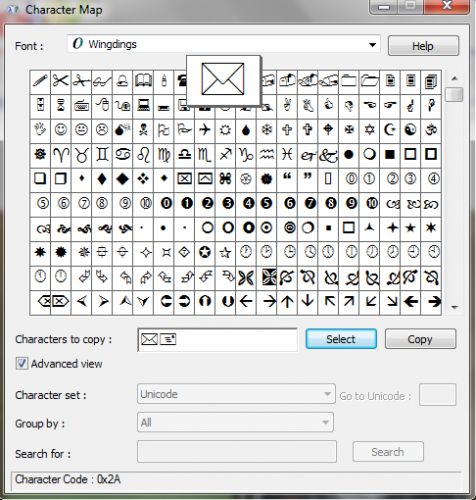This screenshot has width=476, height=500.
Task: Choose the black circled number 1 glyph
Action: [x=187, y=203]
